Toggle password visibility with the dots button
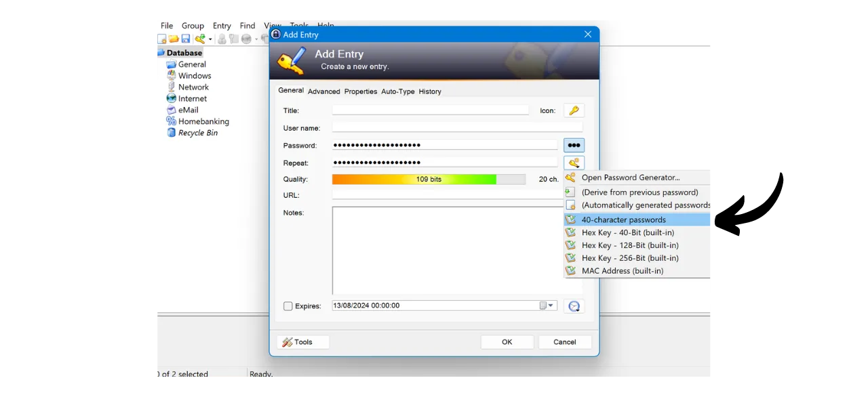Screen dimensions: 868x397 coord(574,145)
